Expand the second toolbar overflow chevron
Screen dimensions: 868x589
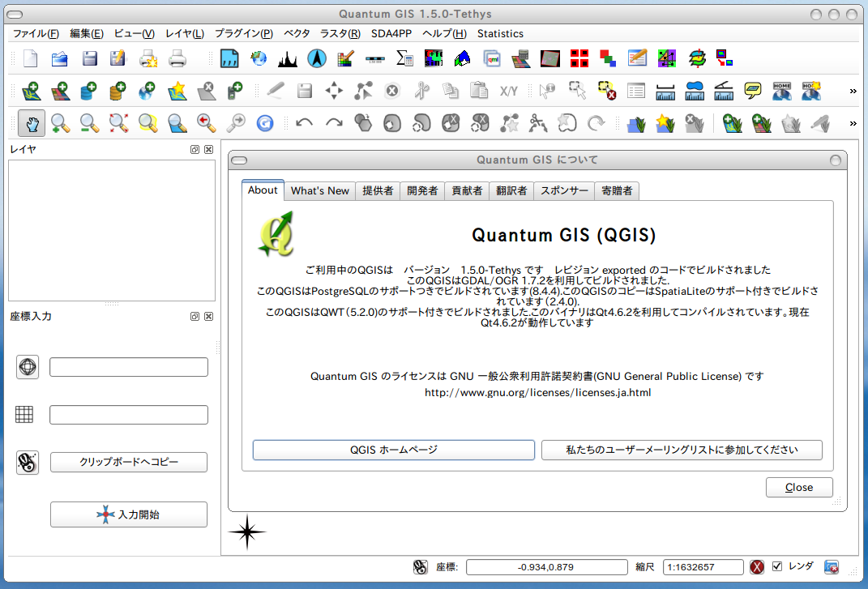point(853,91)
